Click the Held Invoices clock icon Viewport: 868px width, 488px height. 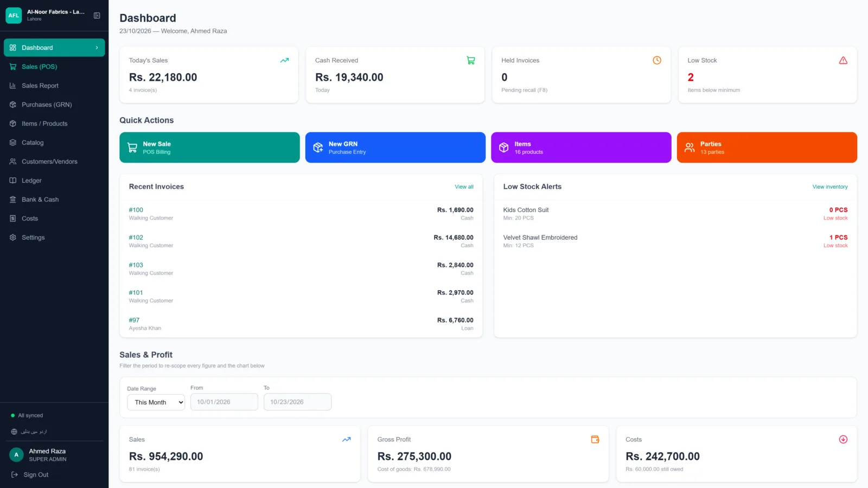tap(657, 60)
